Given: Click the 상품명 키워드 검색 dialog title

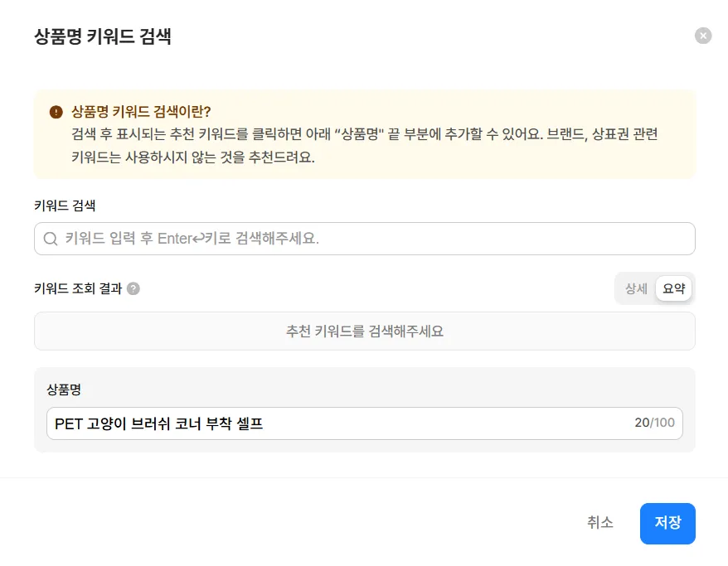Looking at the screenshot, I should (x=103, y=36).
